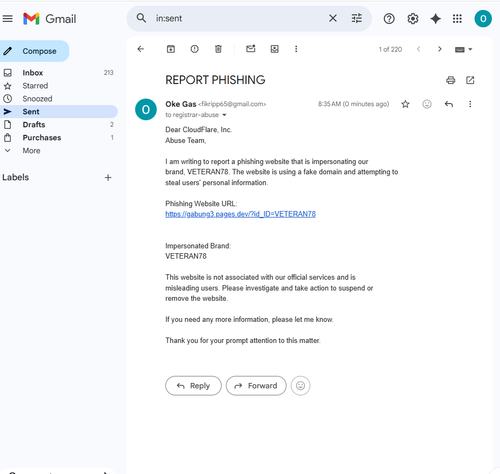This screenshot has height=474, width=500.
Task: Print the email with printer icon
Action: pos(451,80)
